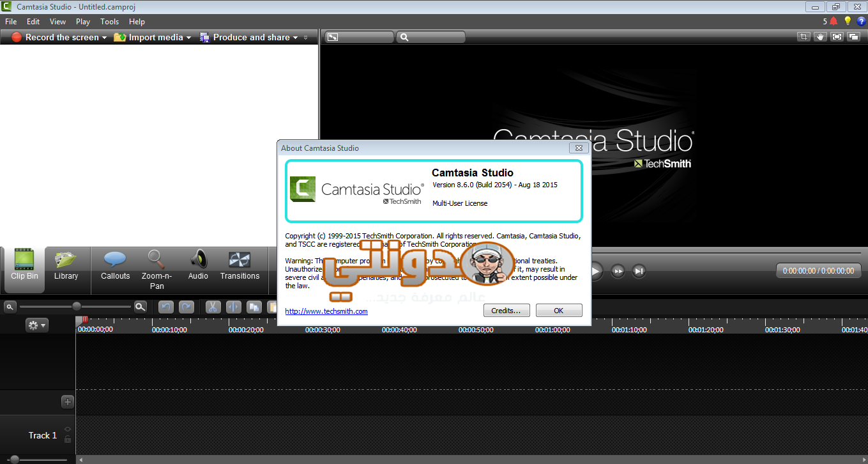Viewport: 868px width, 464px height.
Task: Open the timeline settings gear dropdown
Action: (36, 325)
